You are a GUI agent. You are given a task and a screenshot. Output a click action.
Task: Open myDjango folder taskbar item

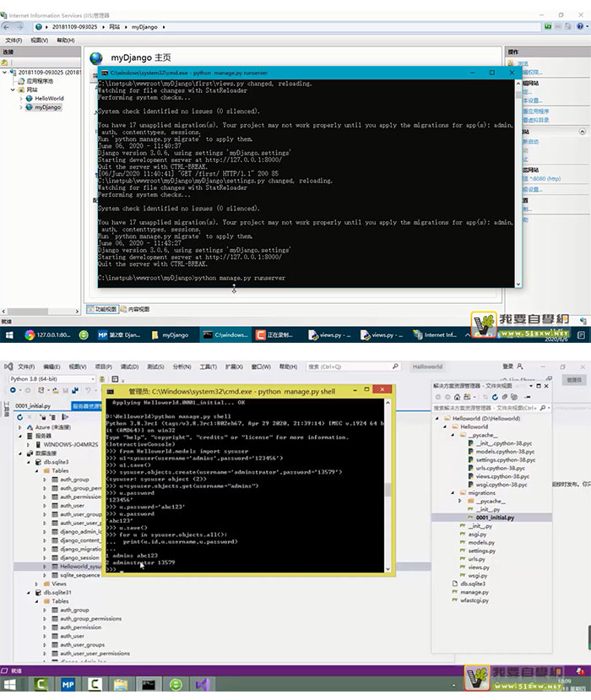170,335
